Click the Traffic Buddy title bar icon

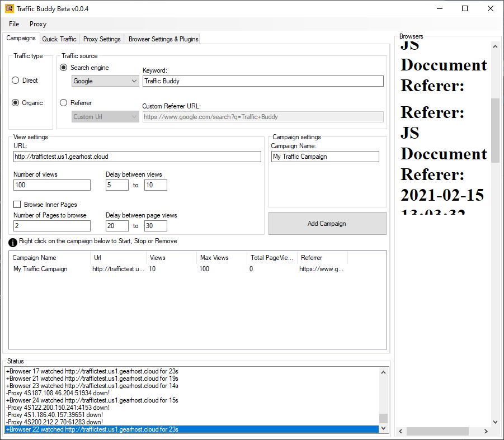click(8, 8)
